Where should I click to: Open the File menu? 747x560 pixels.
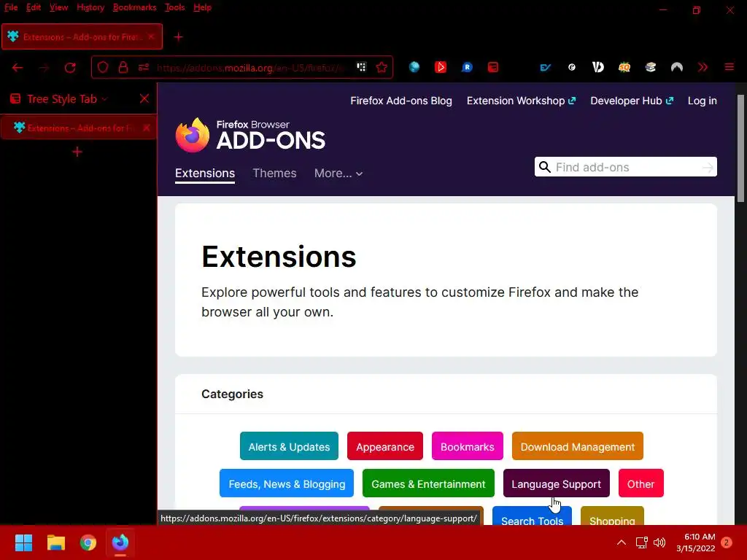click(x=11, y=7)
